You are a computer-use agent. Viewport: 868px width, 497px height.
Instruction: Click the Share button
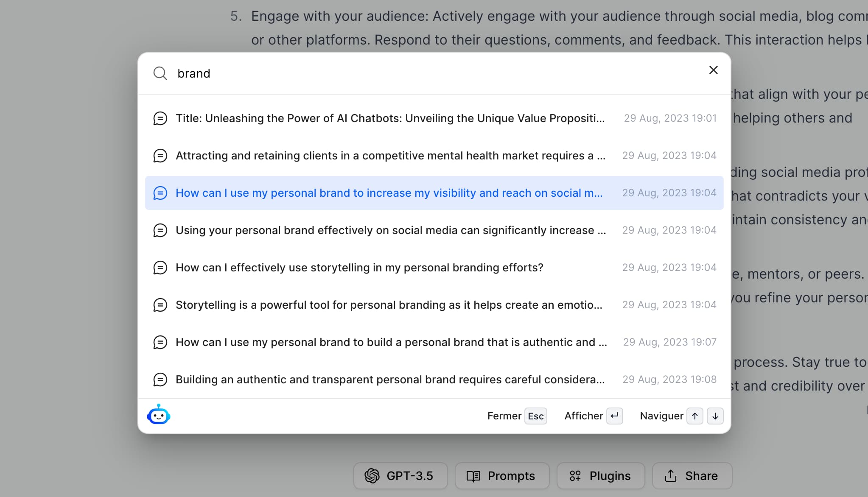pyautogui.click(x=692, y=476)
